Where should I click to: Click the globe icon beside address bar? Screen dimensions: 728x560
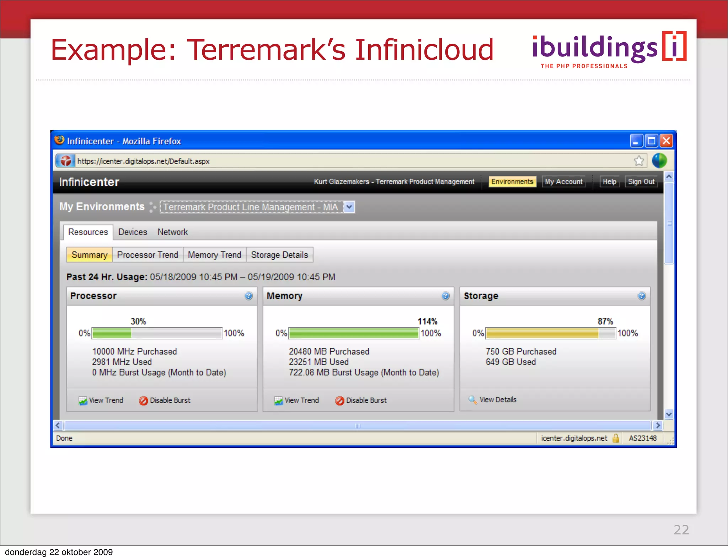click(659, 161)
